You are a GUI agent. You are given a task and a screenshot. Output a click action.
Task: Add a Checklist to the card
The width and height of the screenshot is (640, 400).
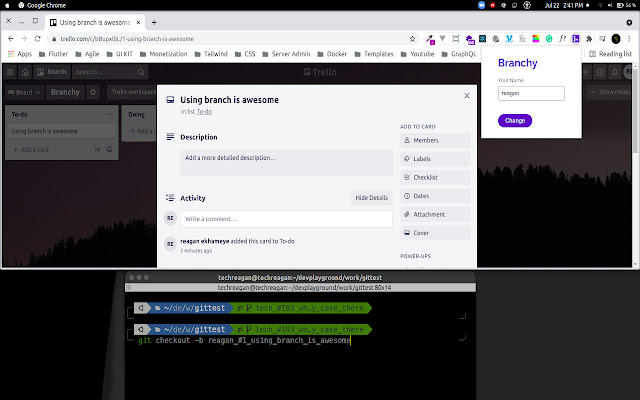[x=434, y=177]
